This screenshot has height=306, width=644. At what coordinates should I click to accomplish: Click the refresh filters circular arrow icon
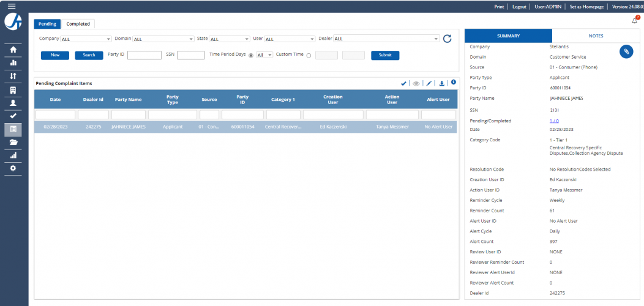point(447,39)
